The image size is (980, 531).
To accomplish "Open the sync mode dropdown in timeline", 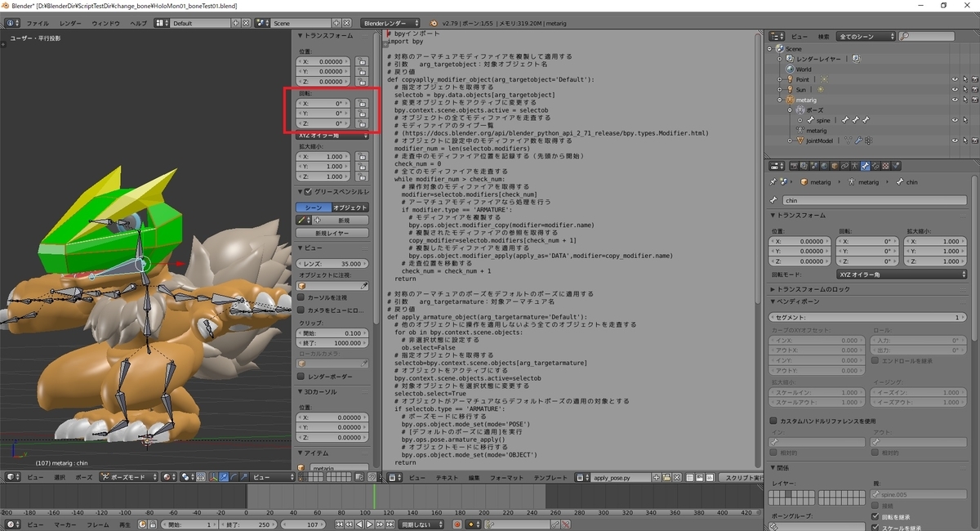I will tap(421, 524).
